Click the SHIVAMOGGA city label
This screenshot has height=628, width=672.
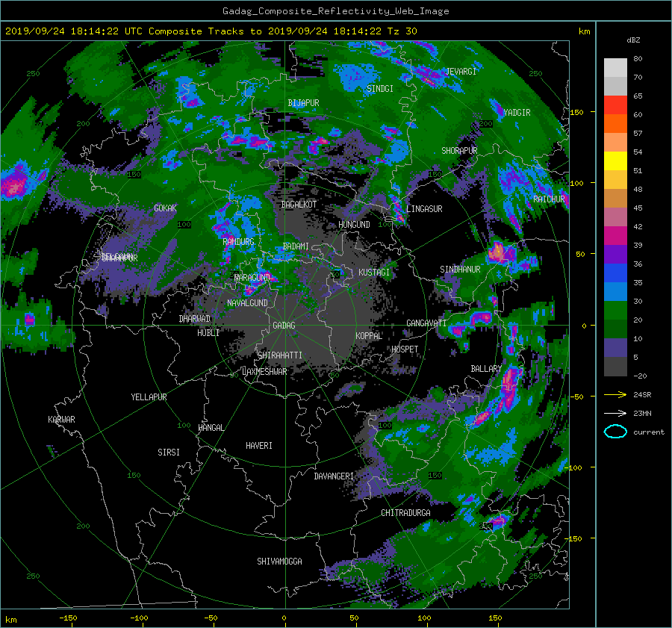(279, 562)
